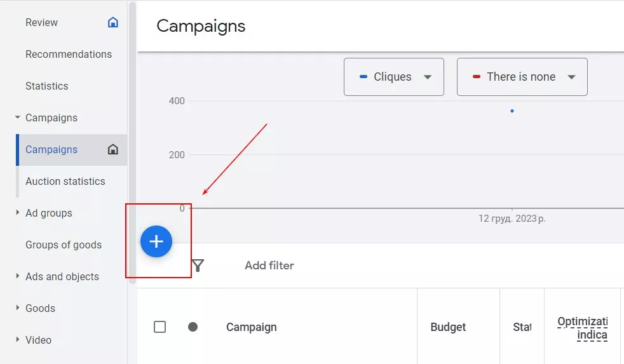Click the status dot column header
The width and height of the screenshot is (624, 364).
pos(193,327)
